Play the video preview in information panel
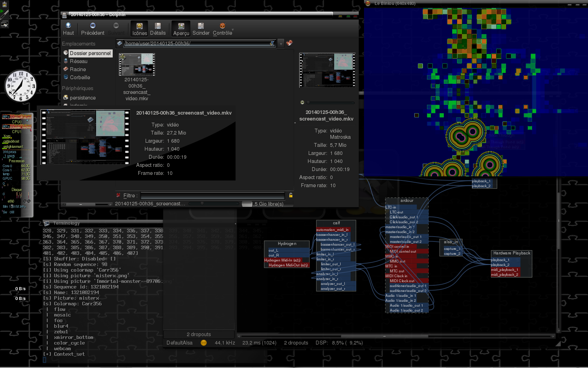588x368 pixels. pos(302,102)
